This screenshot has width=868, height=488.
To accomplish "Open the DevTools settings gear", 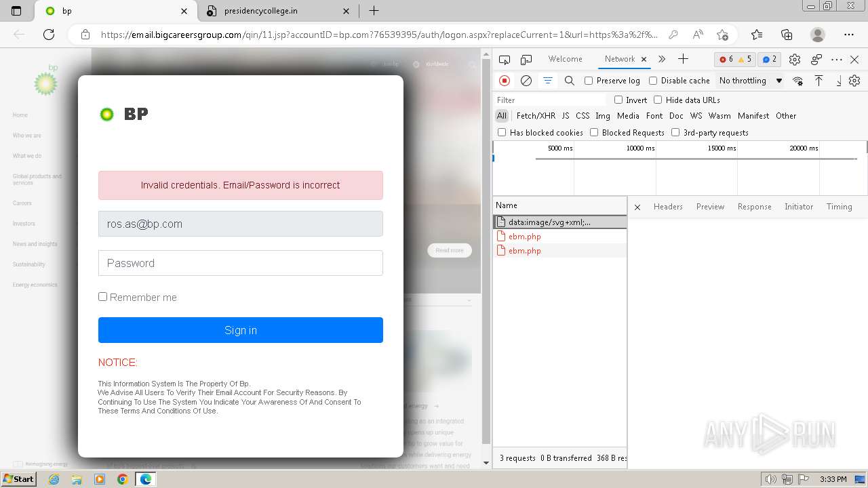I will coord(795,60).
